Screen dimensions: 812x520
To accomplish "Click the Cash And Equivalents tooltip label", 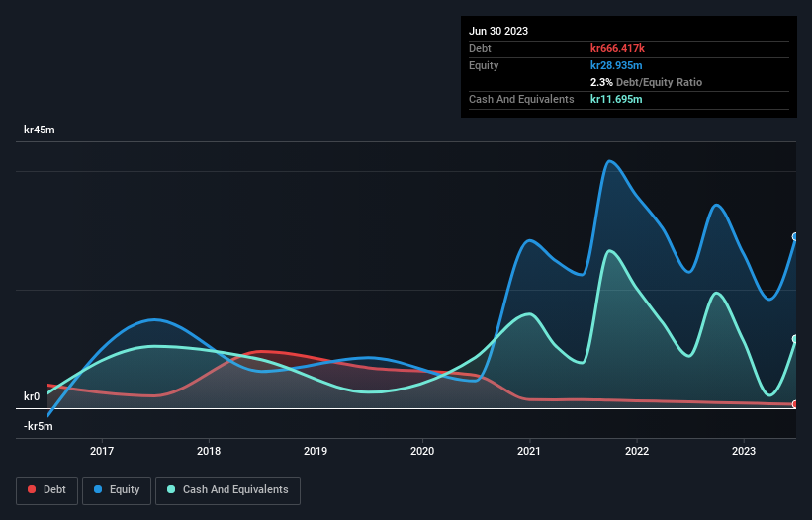I will click(521, 99).
